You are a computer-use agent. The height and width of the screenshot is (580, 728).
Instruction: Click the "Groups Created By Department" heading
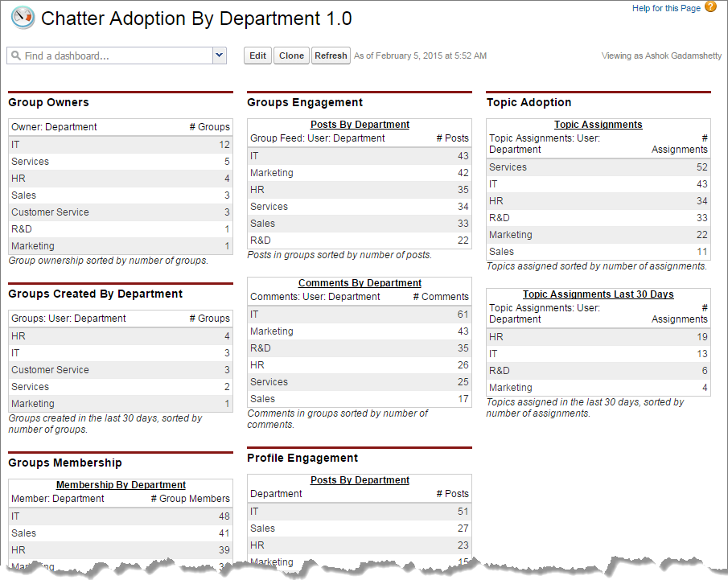coord(96,294)
